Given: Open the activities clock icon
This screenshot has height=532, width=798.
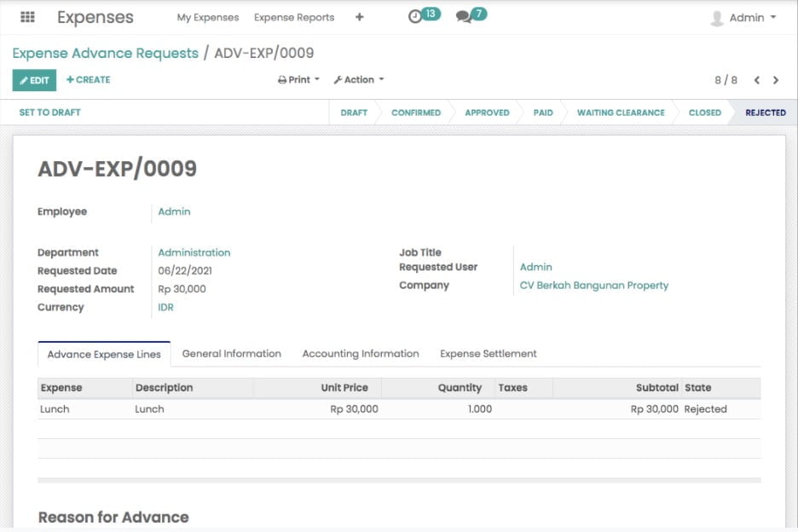Looking at the screenshot, I should (415, 17).
